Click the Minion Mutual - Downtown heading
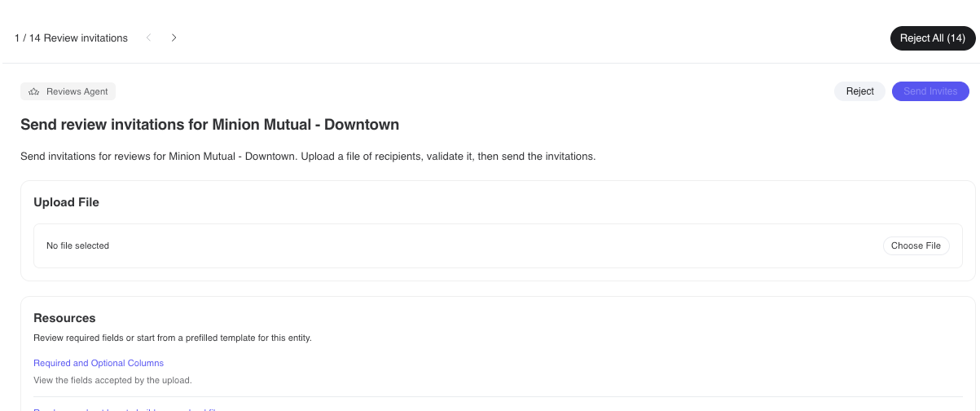Image resolution: width=980 pixels, height=411 pixels. (209, 125)
